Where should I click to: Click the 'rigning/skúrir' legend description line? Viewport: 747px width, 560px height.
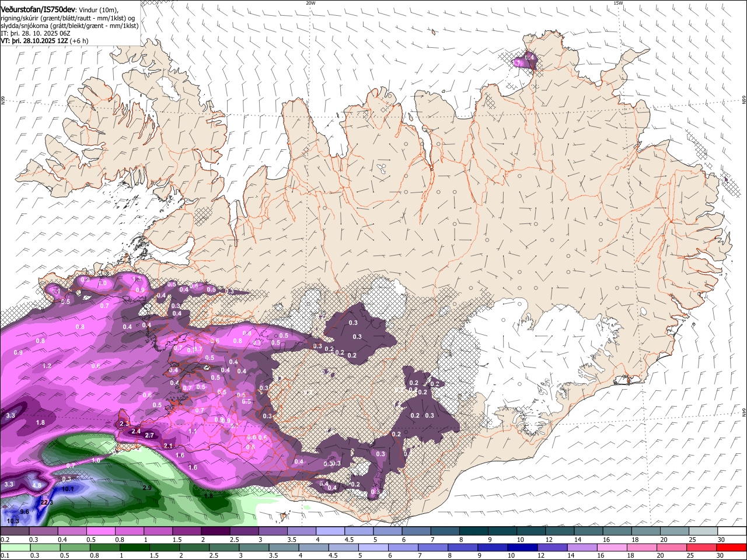point(68,18)
